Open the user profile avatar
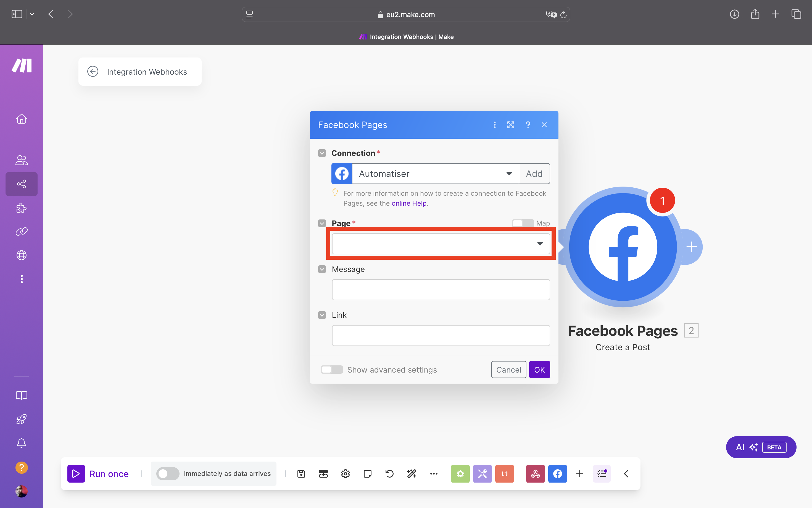 click(22, 491)
